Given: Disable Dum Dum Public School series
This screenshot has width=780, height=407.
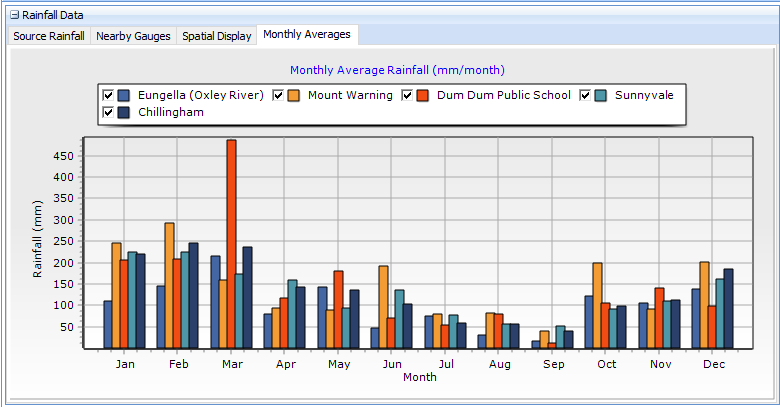Looking at the screenshot, I should 407,95.
